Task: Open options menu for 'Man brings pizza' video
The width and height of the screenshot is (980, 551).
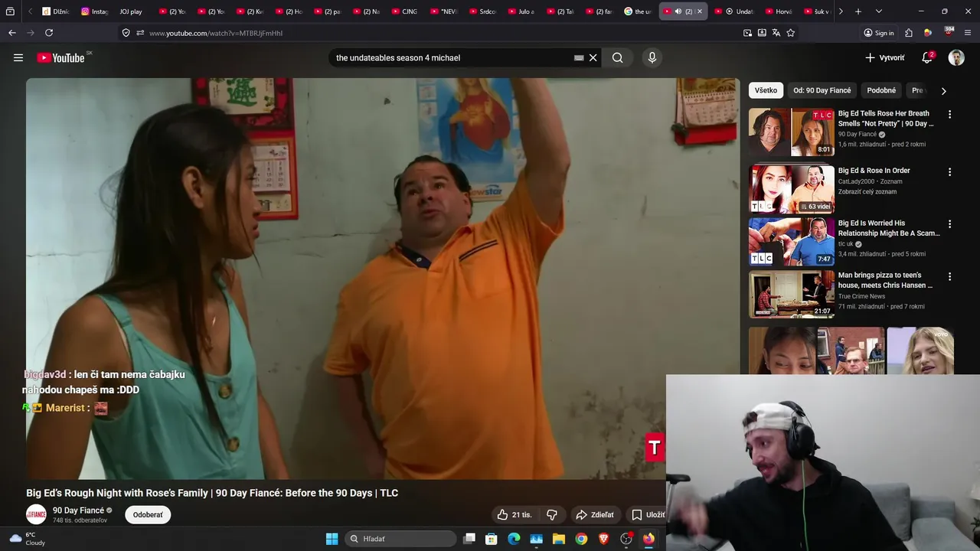Action: pyautogui.click(x=949, y=277)
